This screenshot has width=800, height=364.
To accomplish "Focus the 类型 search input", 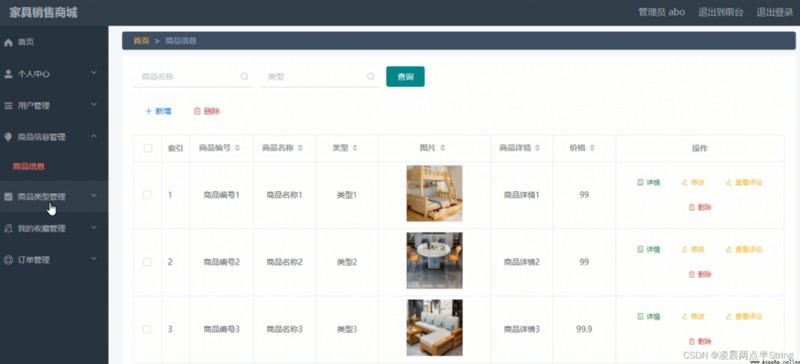I will pyautogui.click(x=320, y=77).
